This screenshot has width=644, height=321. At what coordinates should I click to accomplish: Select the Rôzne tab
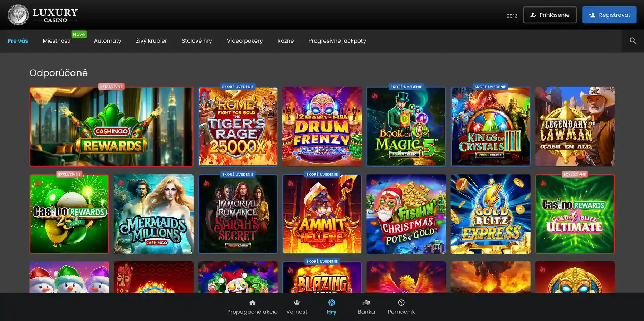point(286,41)
